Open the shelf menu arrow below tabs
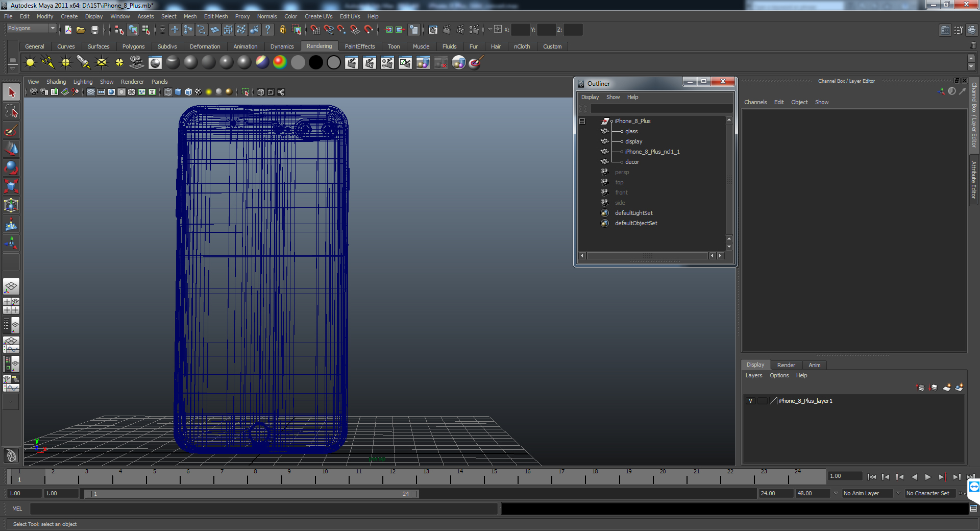 (13, 68)
